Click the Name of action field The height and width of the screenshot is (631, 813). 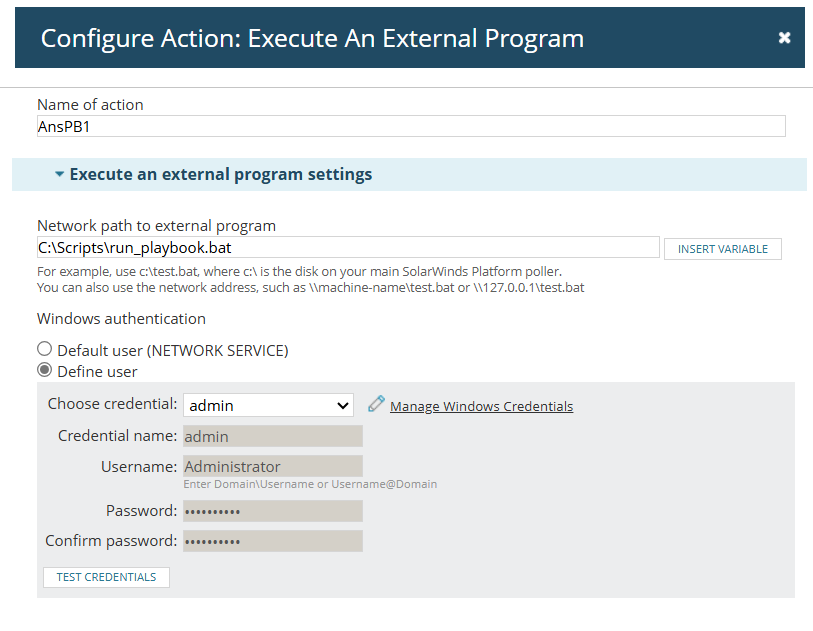411,127
